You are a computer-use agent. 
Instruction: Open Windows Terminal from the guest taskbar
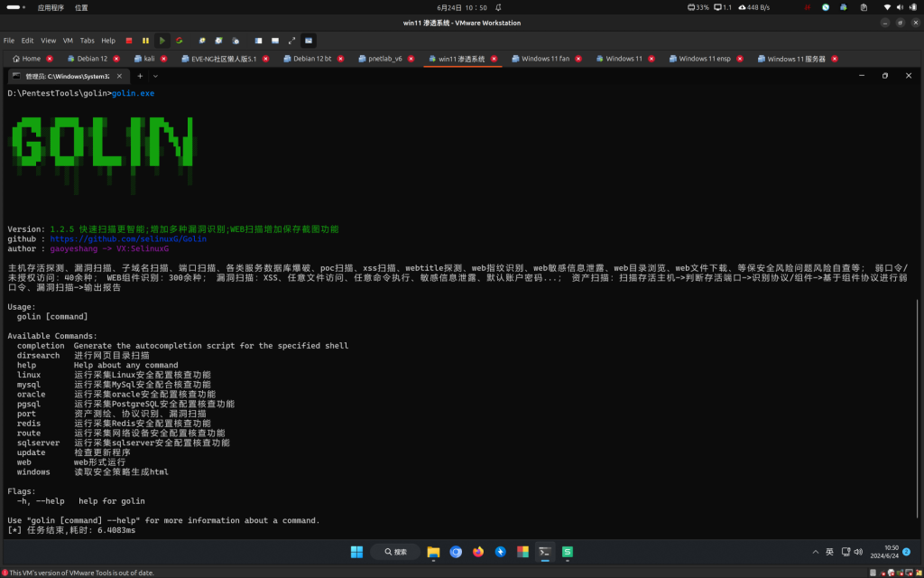tap(544, 552)
